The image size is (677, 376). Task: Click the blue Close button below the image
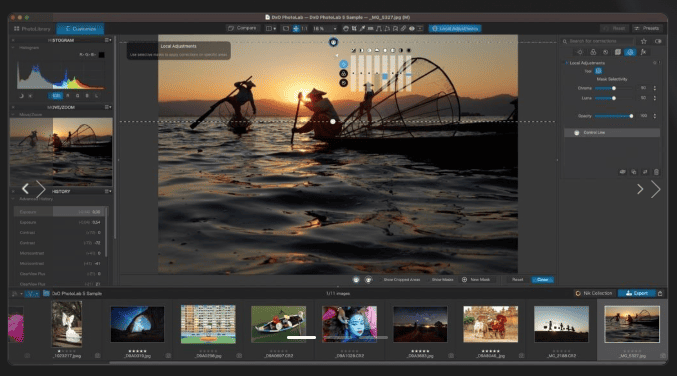(x=543, y=280)
